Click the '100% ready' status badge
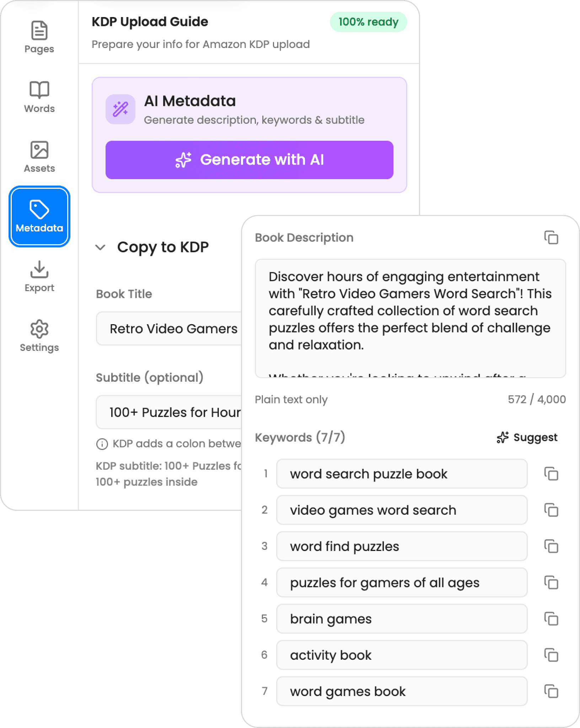Image resolution: width=580 pixels, height=728 pixels. click(x=368, y=22)
